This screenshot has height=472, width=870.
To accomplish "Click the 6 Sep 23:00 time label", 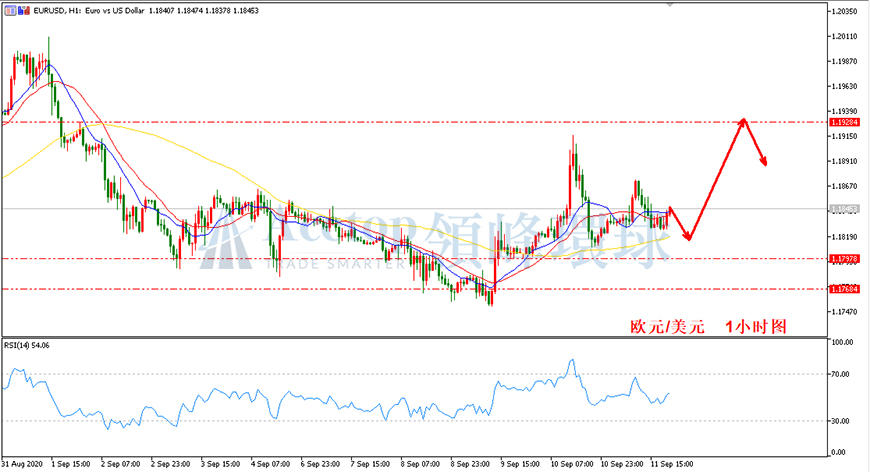I will pos(320,464).
